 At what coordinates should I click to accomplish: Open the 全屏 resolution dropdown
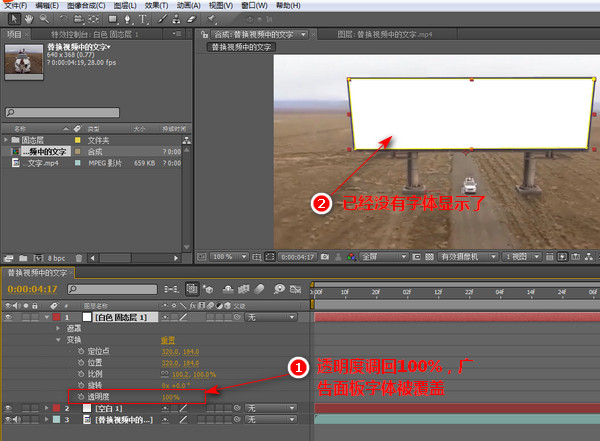[x=384, y=257]
